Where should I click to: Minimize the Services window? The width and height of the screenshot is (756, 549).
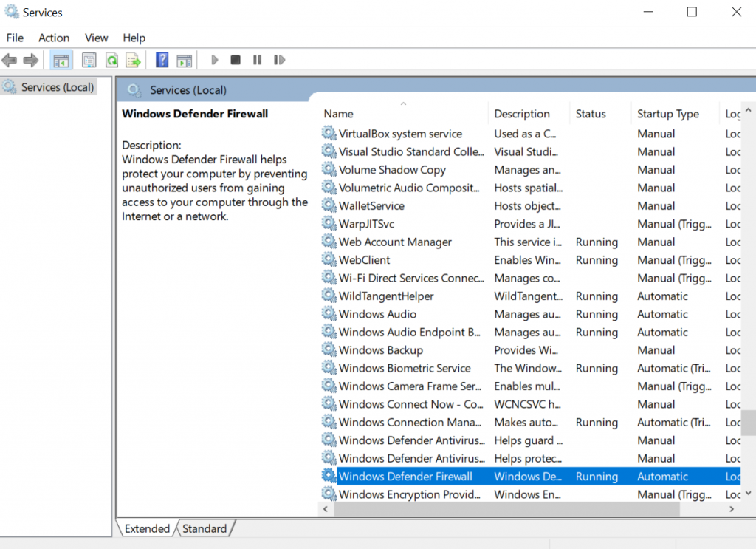(x=648, y=12)
